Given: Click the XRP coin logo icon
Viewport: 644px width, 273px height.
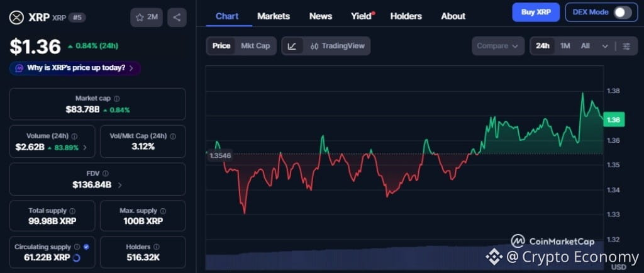Looking at the screenshot, I should (17, 17).
